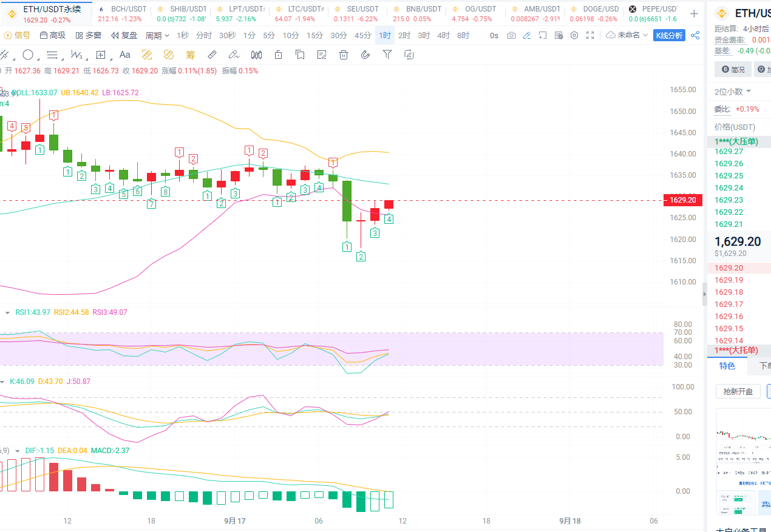The image size is (771, 532).
Task: Select the pencil freehand drawing tool
Action: tap(234, 55)
